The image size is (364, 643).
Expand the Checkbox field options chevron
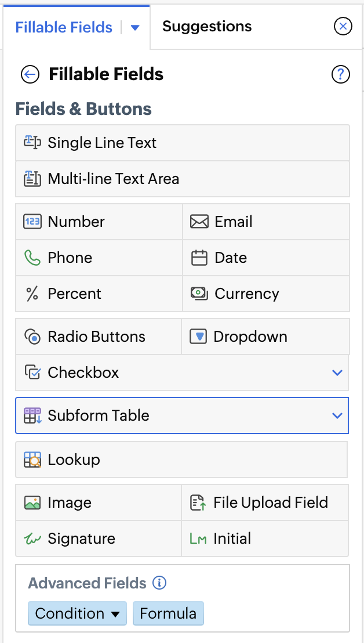click(337, 373)
